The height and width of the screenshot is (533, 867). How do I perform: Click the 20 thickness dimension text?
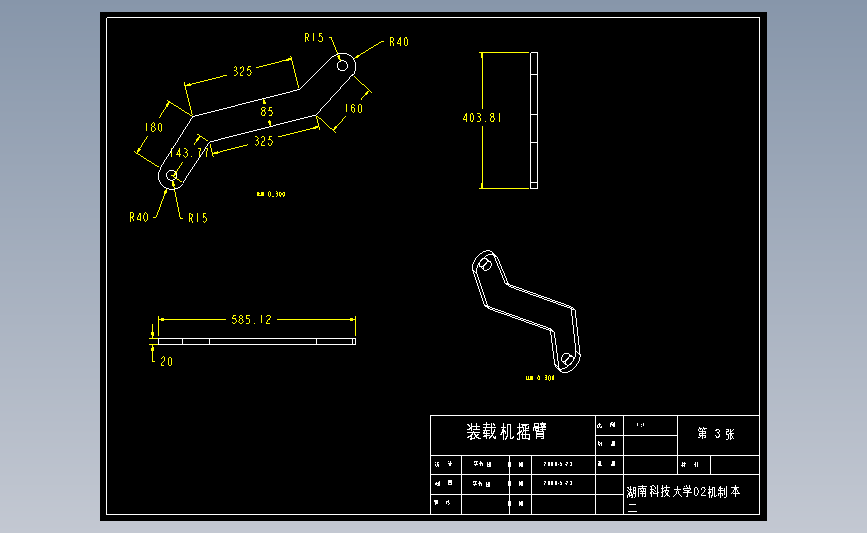pos(166,362)
